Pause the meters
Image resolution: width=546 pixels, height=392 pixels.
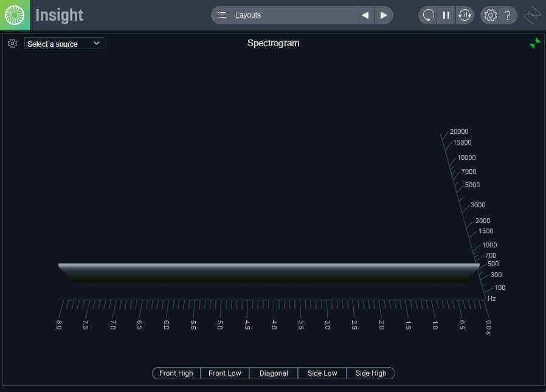coord(446,15)
